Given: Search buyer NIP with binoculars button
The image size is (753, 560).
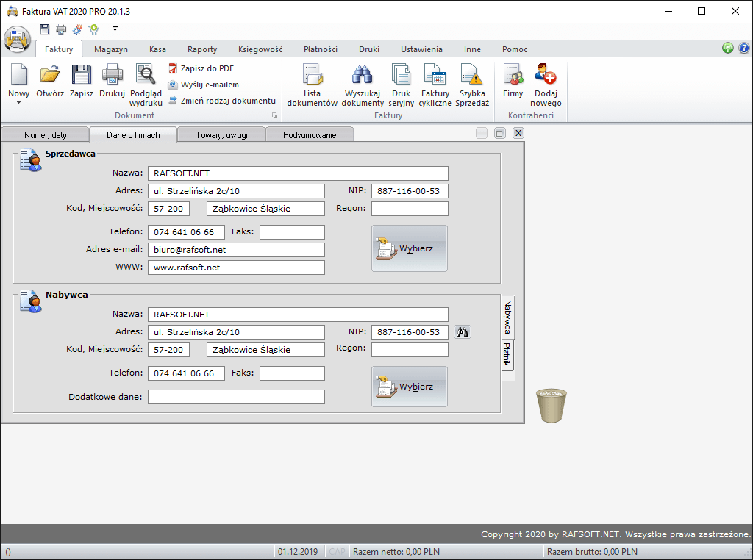Looking at the screenshot, I should pos(463,331).
